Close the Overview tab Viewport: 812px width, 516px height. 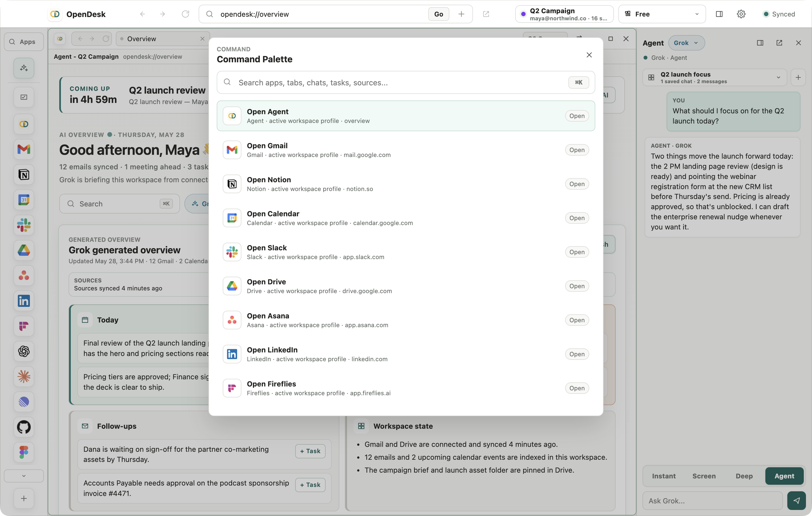tap(202, 39)
